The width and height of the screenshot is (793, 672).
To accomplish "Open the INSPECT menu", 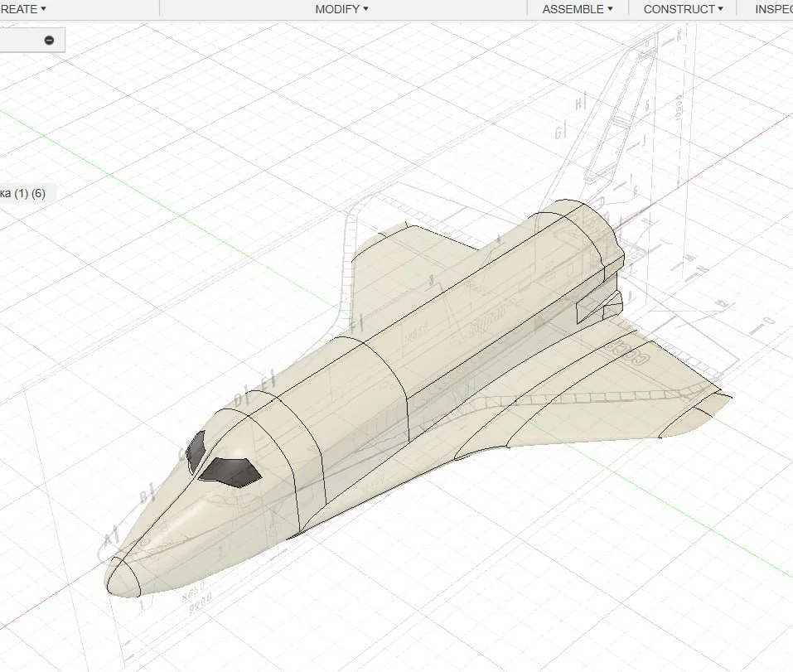I will [x=773, y=9].
